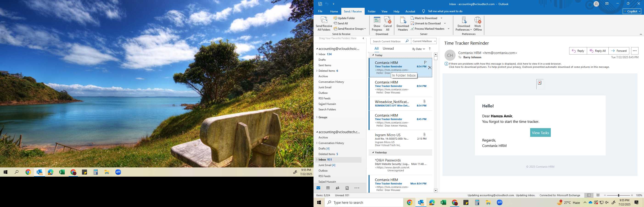Screen dimensions: 644x207
Task: Open the Copilot dropdown button
Action: click(632, 11)
